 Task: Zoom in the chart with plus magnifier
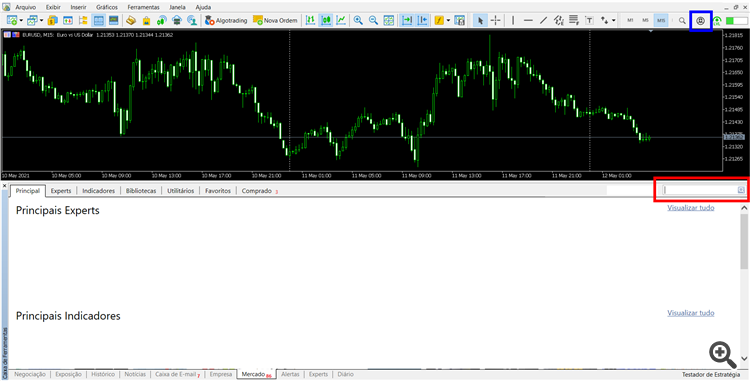[x=358, y=21]
